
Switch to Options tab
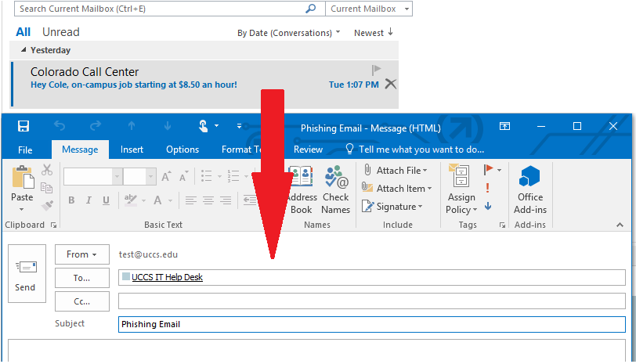pos(182,150)
